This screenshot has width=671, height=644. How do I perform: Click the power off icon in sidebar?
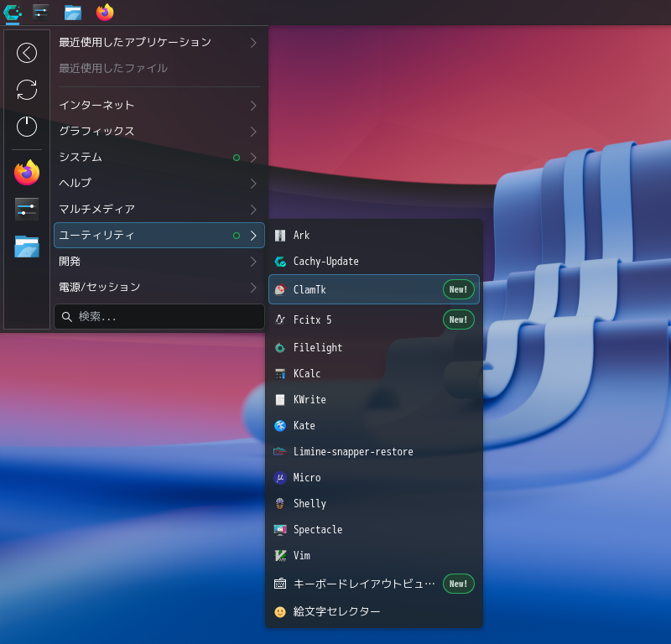click(27, 127)
